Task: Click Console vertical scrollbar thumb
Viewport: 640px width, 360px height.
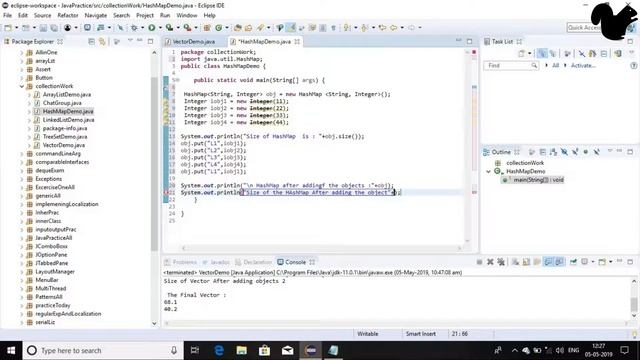Action: 634,304
